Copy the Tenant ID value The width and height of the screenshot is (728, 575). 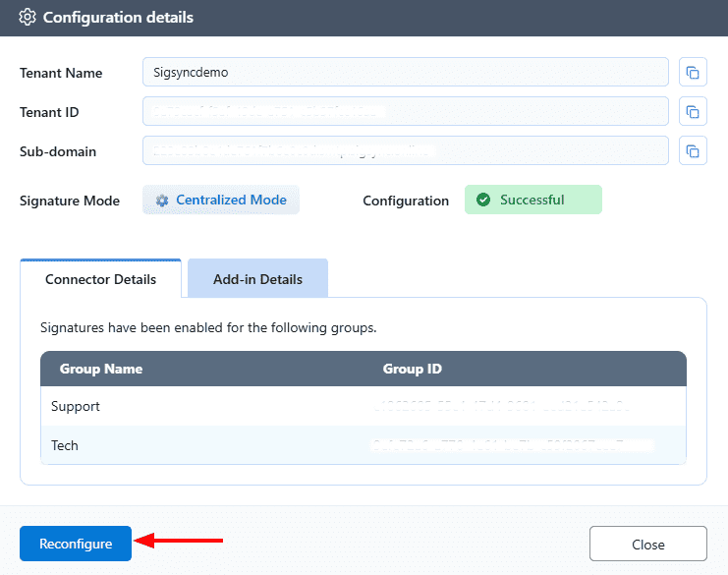693,112
